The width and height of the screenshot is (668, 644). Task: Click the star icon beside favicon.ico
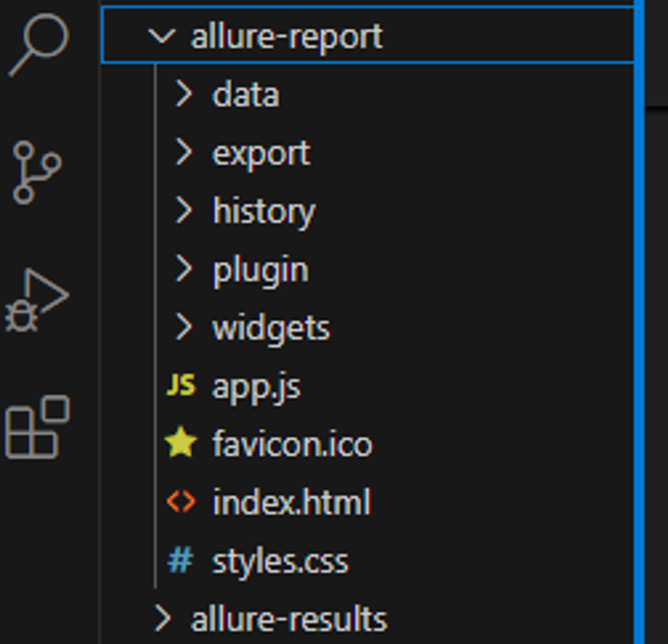pos(181,443)
